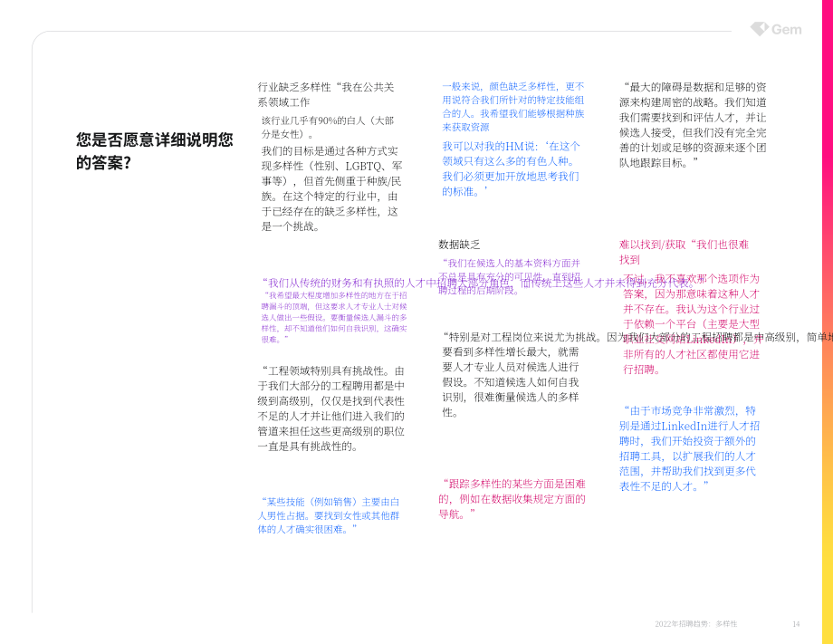Click pink heading 难以找到/获取
The height and width of the screenshot is (644, 833).
click(684, 252)
